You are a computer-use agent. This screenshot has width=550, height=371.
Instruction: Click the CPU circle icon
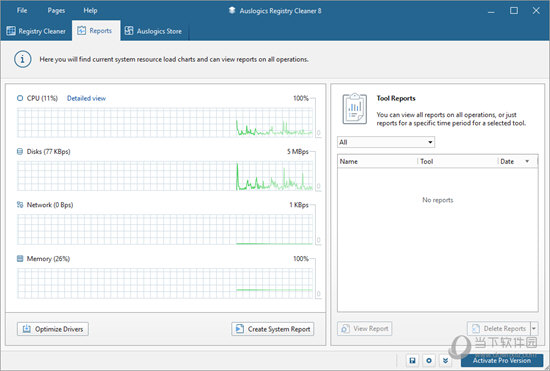tap(20, 98)
